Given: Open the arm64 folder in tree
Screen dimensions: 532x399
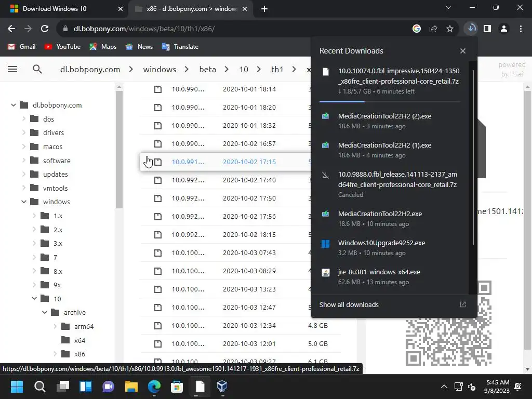Looking at the screenshot, I should point(77,326).
